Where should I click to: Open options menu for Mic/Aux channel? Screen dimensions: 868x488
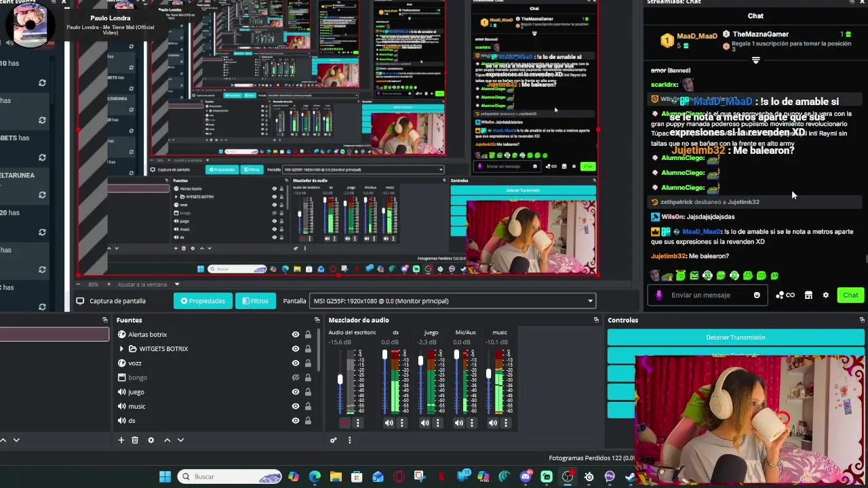(471, 423)
